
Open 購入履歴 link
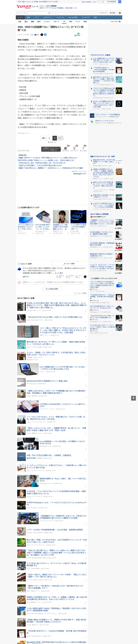pyautogui.click(x=112, y=13)
